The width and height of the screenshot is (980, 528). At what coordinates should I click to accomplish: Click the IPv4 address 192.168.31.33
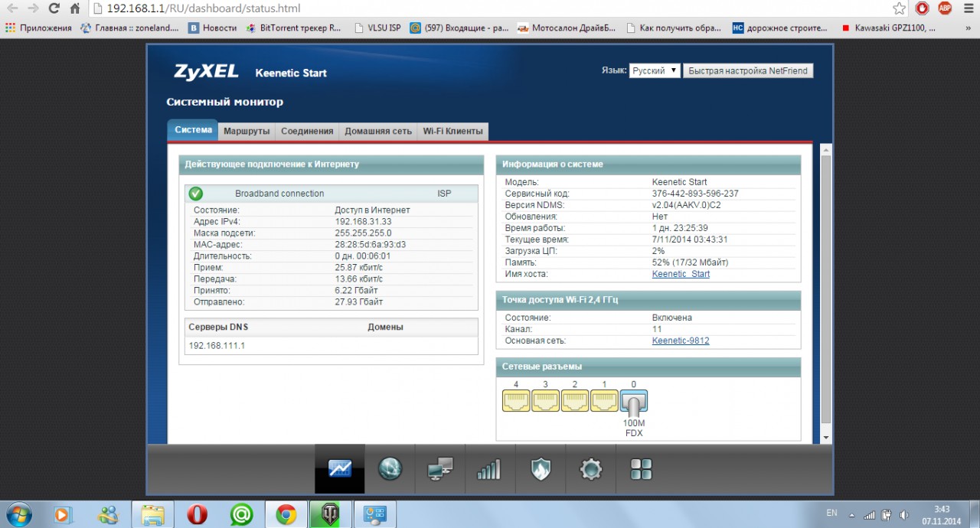click(x=363, y=221)
